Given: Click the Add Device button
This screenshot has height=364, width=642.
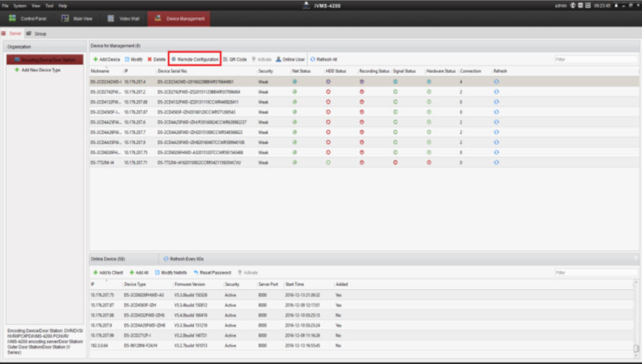Looking at the screenshot, I should click(x=107, y=60).
